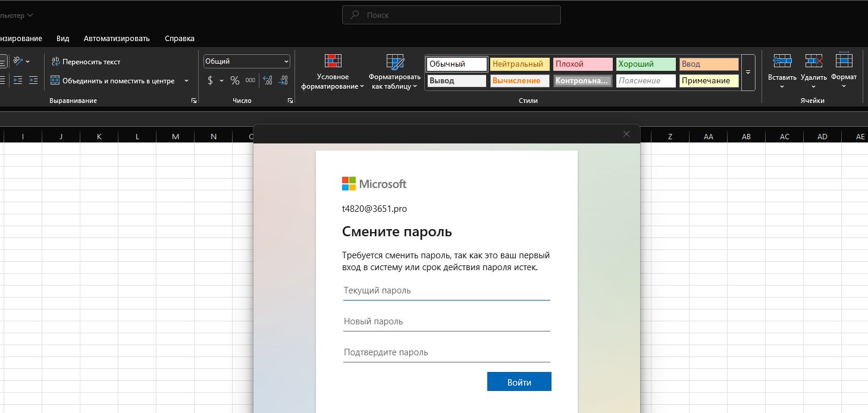Open the Справка ribbon tab
Screen dimensions: 868x413
coord(180,38)
